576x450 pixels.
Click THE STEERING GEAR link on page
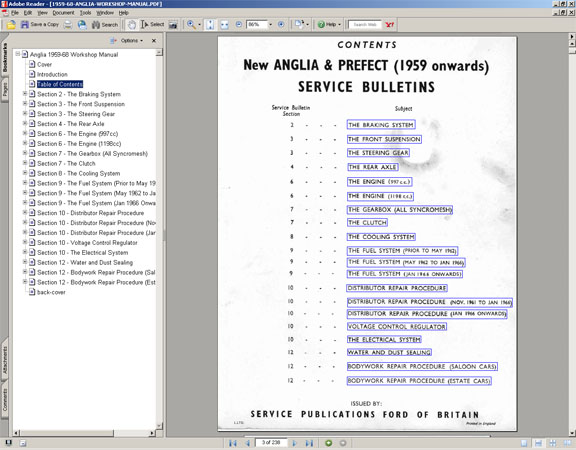pyautogui.click(x=378, y=153)
